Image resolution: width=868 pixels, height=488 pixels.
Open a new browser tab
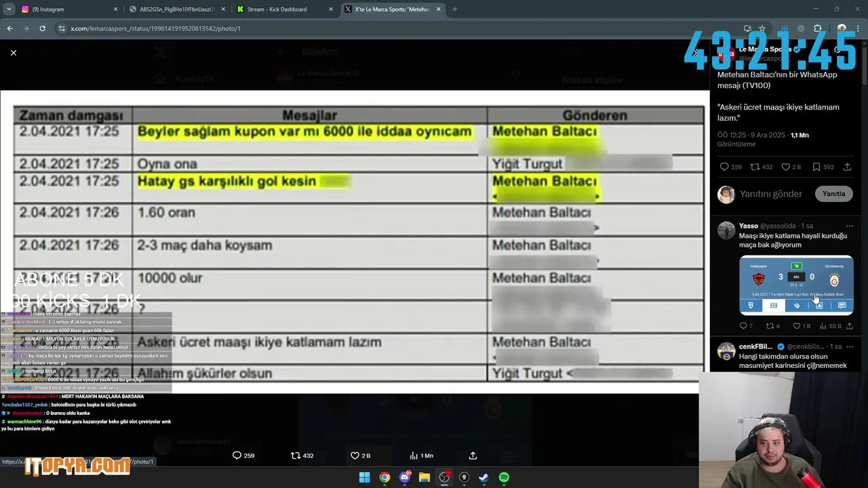(x=454, y=9)
